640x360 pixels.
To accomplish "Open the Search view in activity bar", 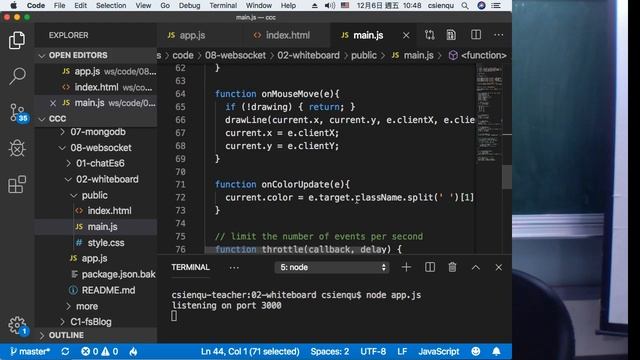I will point(17,76).
